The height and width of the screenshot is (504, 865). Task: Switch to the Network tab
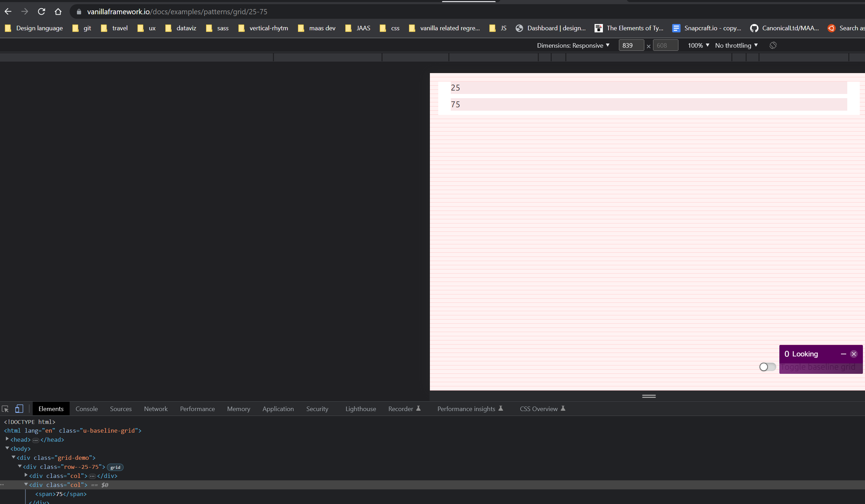[156, 409]
